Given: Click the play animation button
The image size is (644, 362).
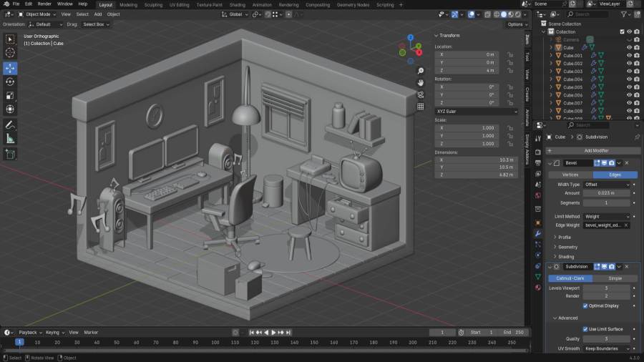Looking at the screenshot, I should (x=273, y=333).
